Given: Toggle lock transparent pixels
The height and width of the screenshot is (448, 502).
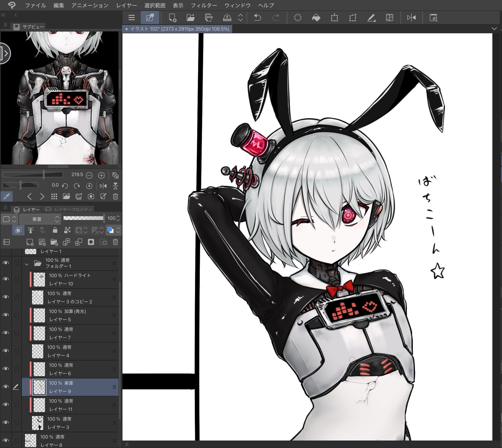Looking at the screenshot, I should click(x=67, y=230).
